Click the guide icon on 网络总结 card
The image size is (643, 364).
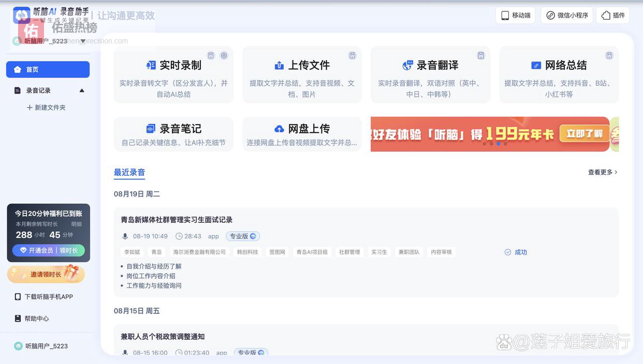[x=609, y=55]
